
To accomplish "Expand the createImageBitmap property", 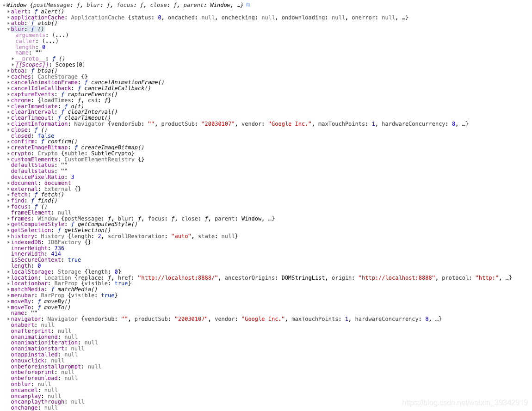I will (x=8, y=147).
